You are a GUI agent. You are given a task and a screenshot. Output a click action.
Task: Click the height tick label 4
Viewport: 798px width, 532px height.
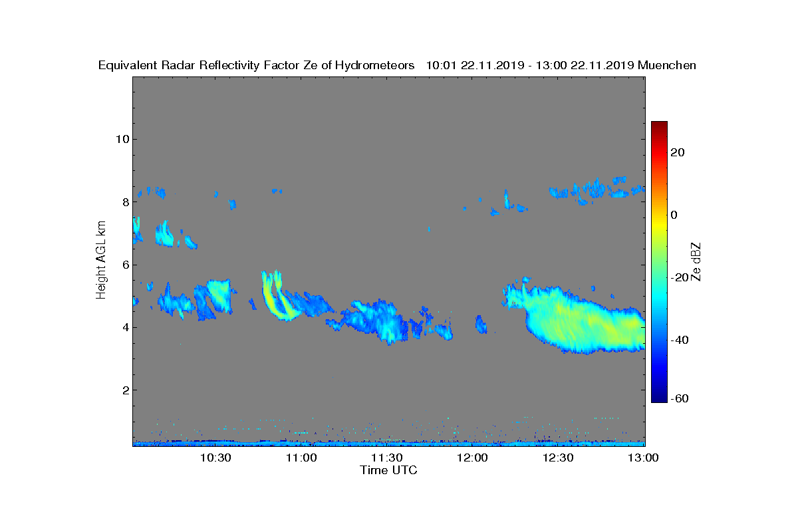[124, 327]
